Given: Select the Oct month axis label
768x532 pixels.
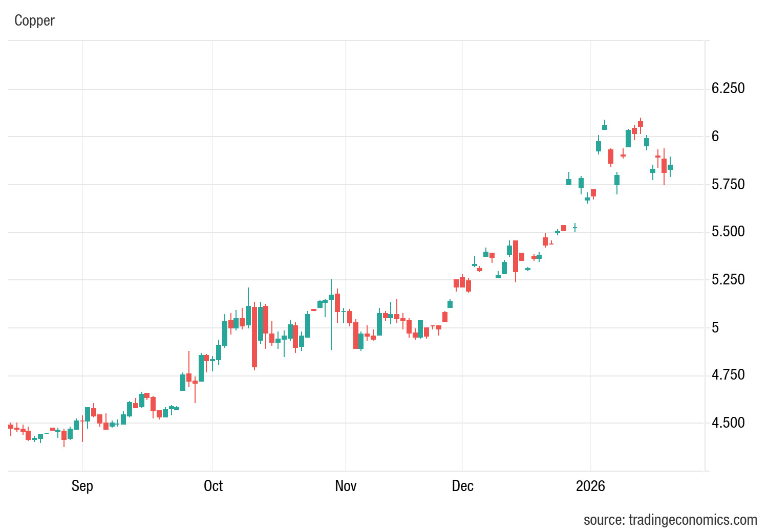Looking at the screenshot, I should [213, 485].
